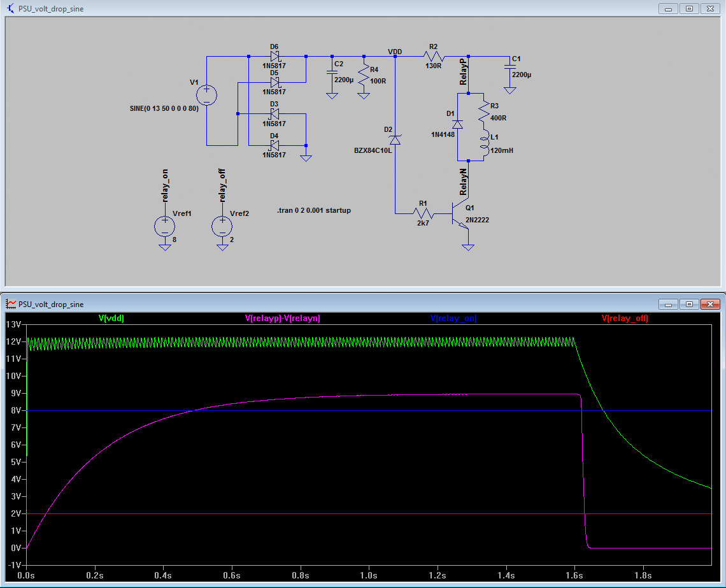Click the L1 120mH inductor symbol
This screenshot has width=726, height=588.
point(484,143)
